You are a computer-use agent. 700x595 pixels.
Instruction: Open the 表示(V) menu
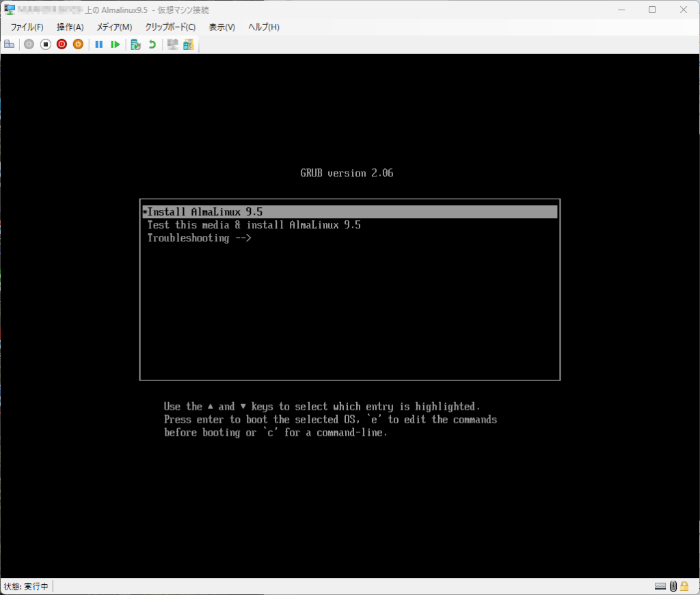[221, 27]
